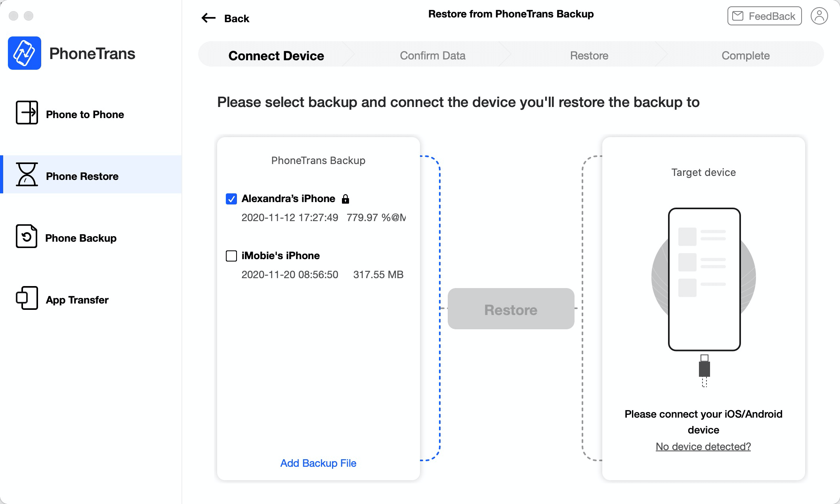Image resolution: width=840 pixels, height=504 pixels.
Task: Click the 317.55 MB size value
Action: 378,275
